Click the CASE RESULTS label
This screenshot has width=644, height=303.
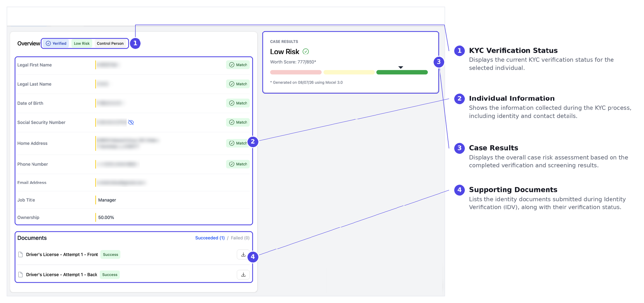(x=284, y=41)
